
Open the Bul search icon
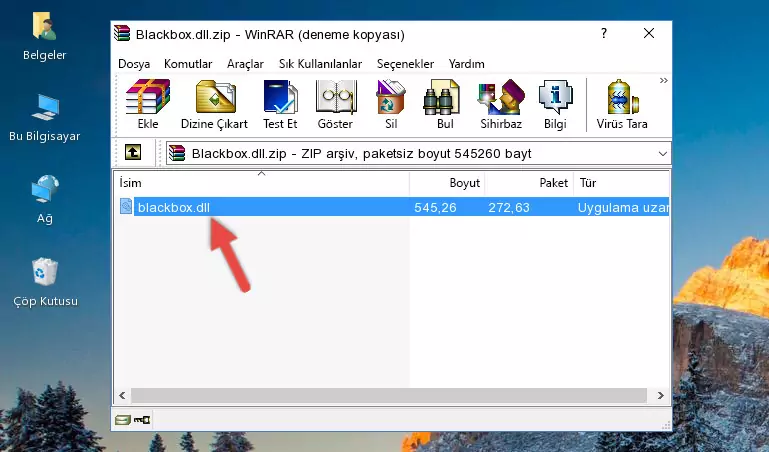[441, 97]
